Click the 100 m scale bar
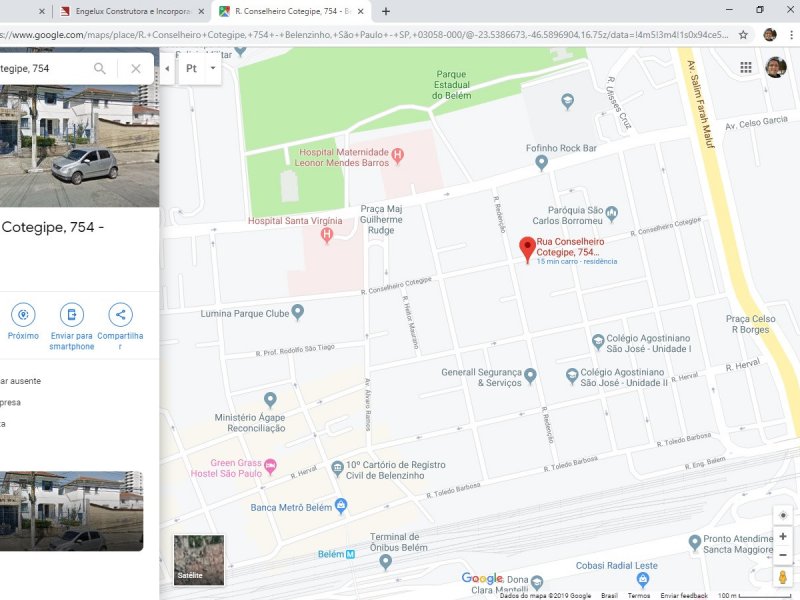The width and height of the screenshot is (800, 600). 753,595
